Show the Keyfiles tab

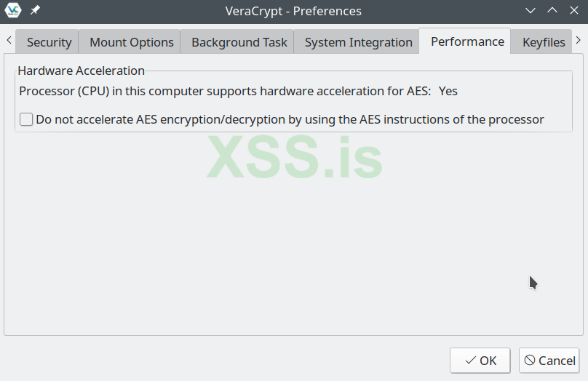pos(543,42)
